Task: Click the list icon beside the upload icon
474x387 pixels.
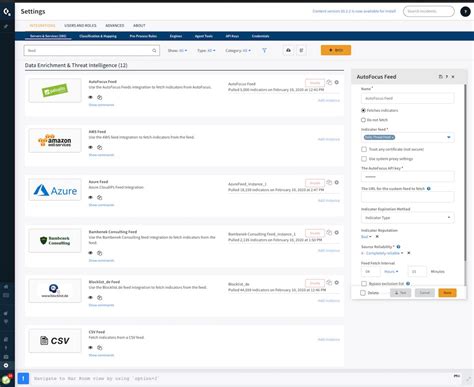Action: click(301, 50)
